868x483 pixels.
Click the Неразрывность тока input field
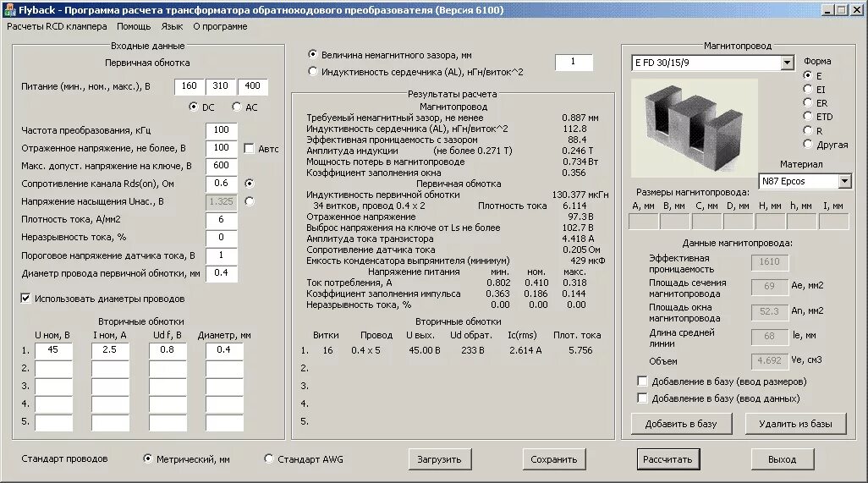[x=222, y=238]
